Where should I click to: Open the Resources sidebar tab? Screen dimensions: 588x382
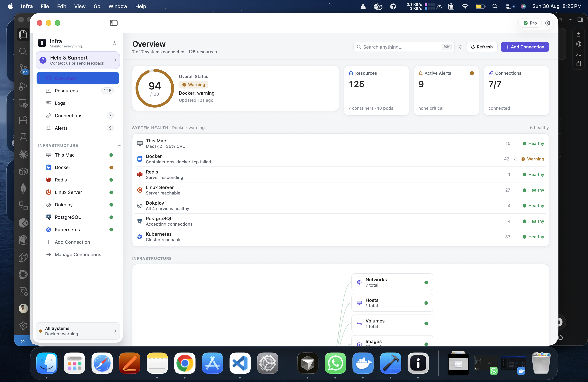coord(78,91)
